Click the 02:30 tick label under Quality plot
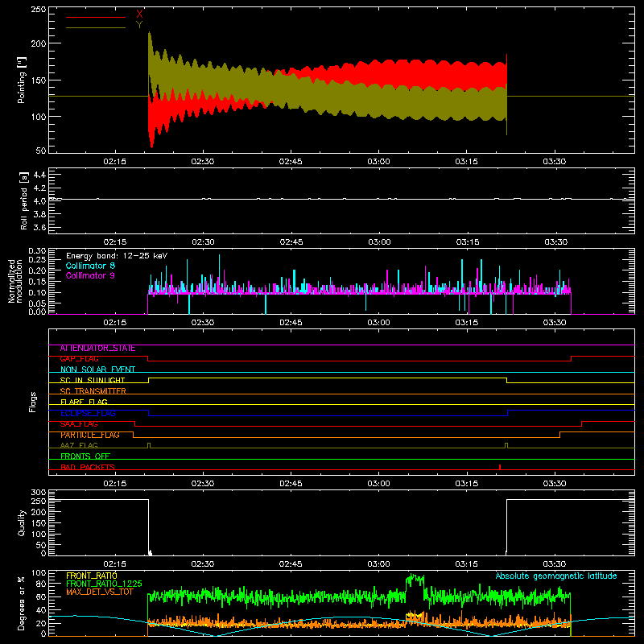644x644 pixels. click(203, 564)
